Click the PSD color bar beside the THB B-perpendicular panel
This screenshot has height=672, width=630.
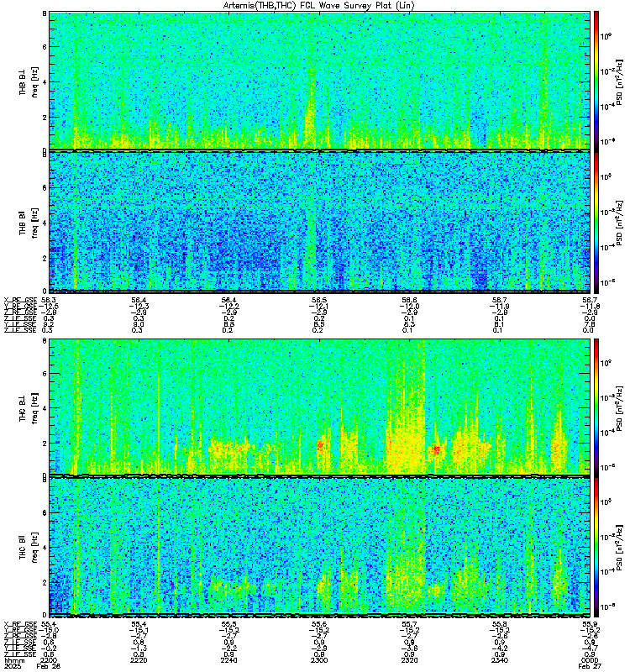point(596,81)
